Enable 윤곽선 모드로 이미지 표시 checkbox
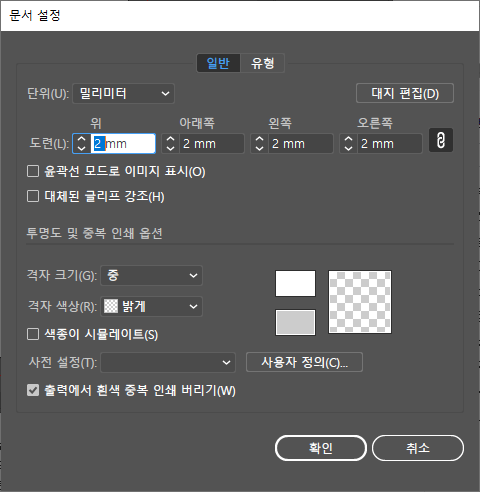Image resolution: width=480 pixels, height=492 pixels. [33, 171]
